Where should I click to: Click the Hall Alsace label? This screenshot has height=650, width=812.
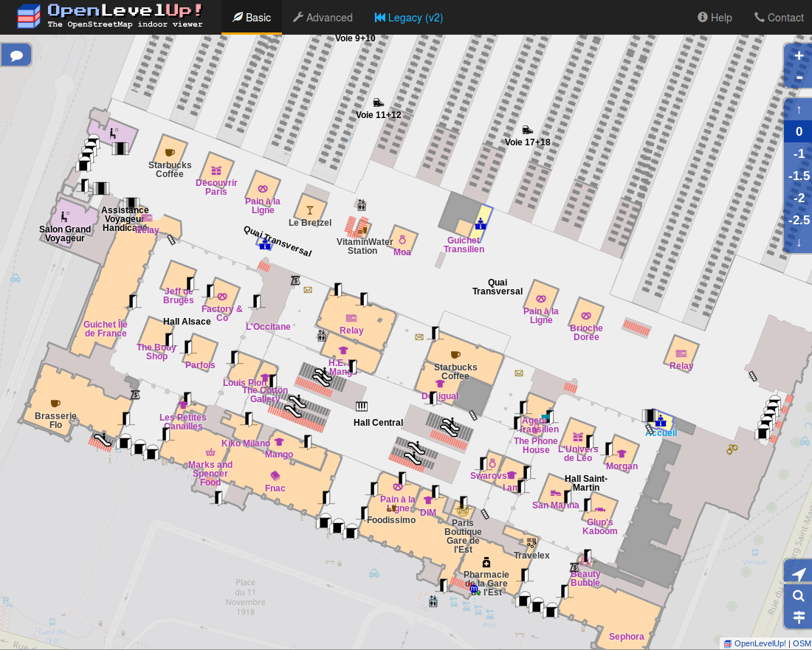pos(187,322)
